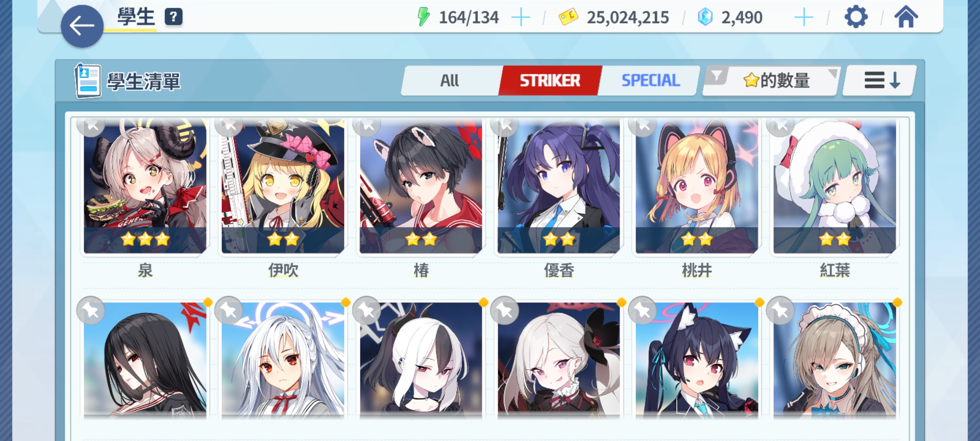Add gems with plus next to 2,490
980x441 pixels.
[804, 17]
